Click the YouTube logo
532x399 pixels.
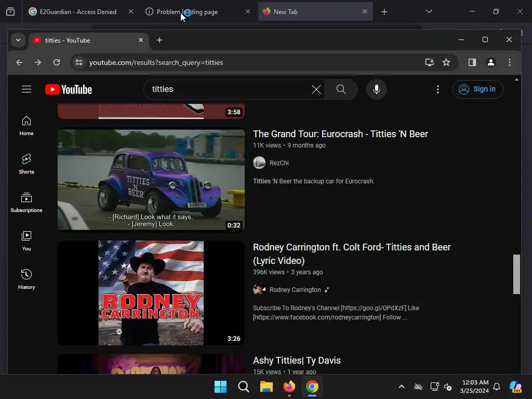[69, 89]
